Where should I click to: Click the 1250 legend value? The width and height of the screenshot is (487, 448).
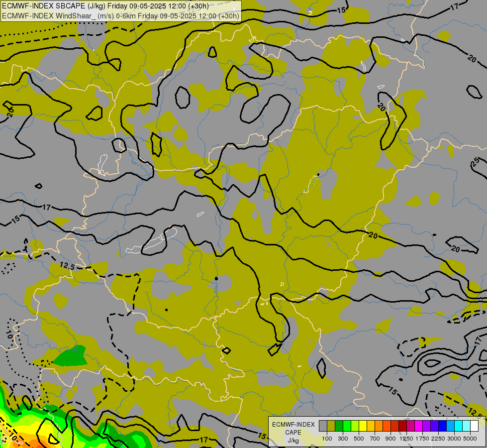(x=406, y=439)
